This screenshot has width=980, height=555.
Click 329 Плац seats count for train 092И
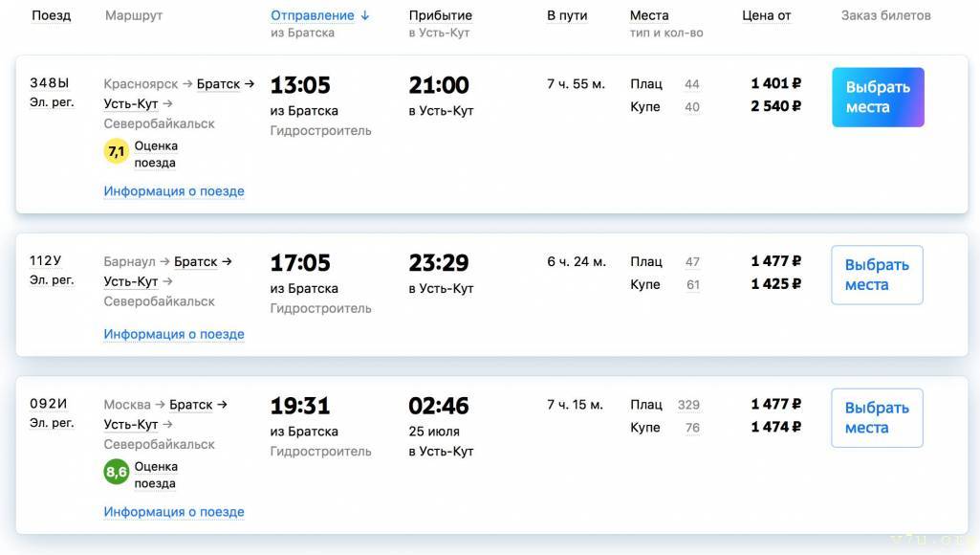688,406
